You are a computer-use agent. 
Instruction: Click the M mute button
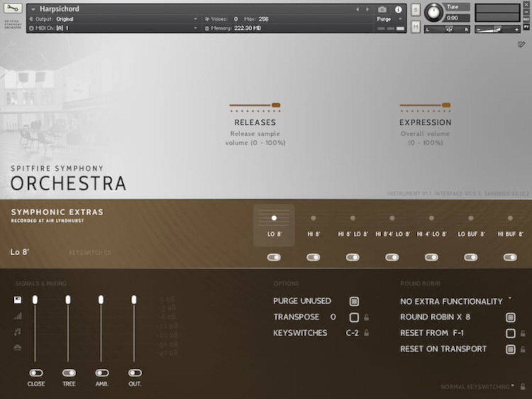415,27
